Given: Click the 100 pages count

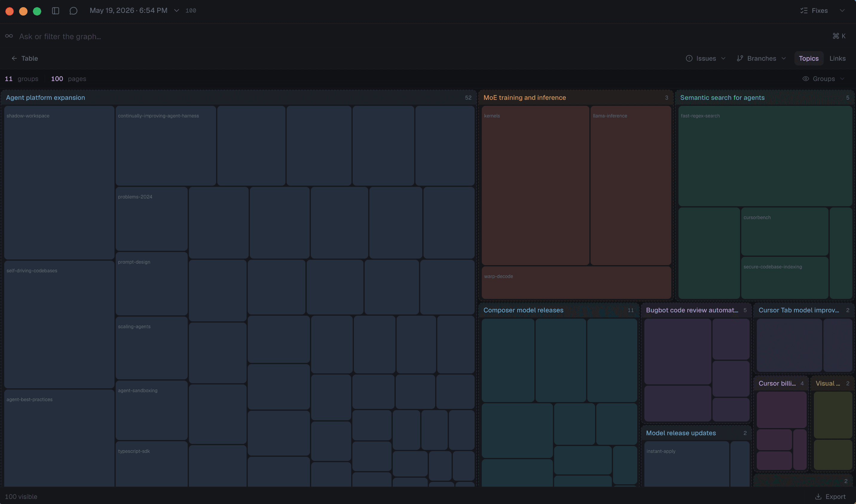Looking at the screenshot, I should click(68, 79).
